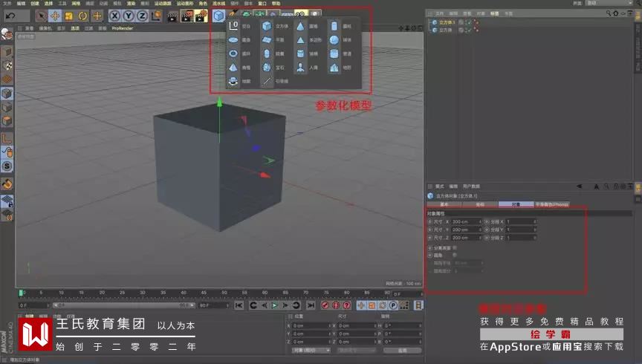Toggle keyframe dot beside 尺寸.X
The height and width of the screenshot is (364, 642).
click(x=429, y=221)
